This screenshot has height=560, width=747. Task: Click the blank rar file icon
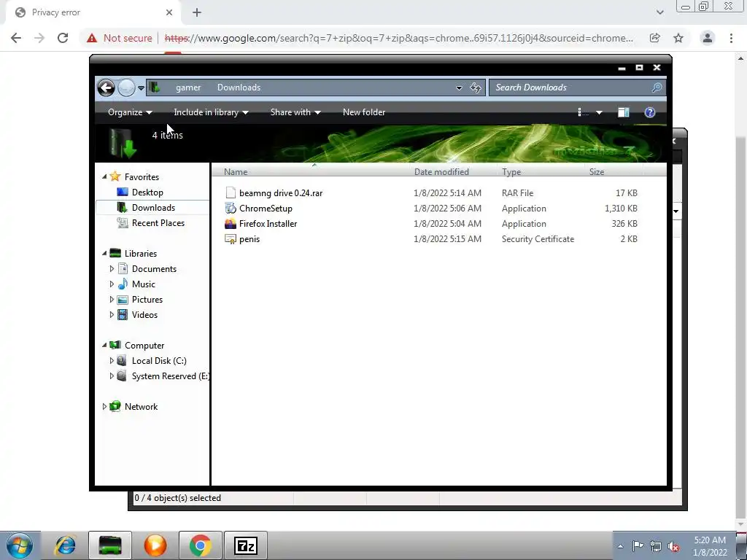pyautogui.click(x=231, y=192)
